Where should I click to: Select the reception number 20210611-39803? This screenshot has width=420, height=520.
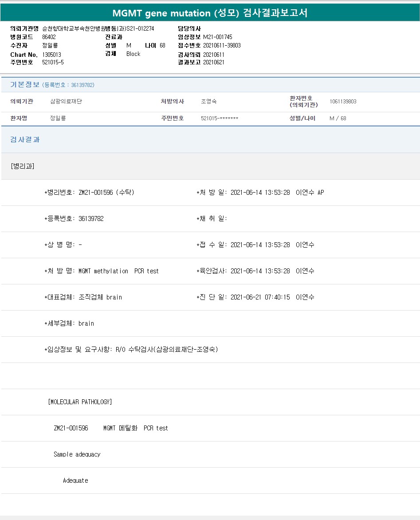tap(222, 45)
